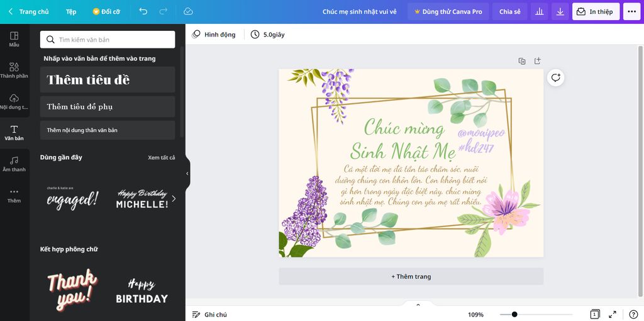
Task: Open the uploads Nội dung tab
Action: [x=14, y=101]
